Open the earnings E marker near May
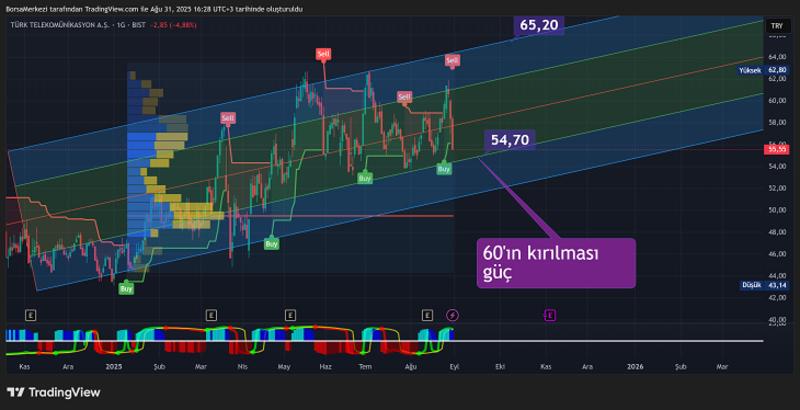800x410 pixels. coord(290,316)
